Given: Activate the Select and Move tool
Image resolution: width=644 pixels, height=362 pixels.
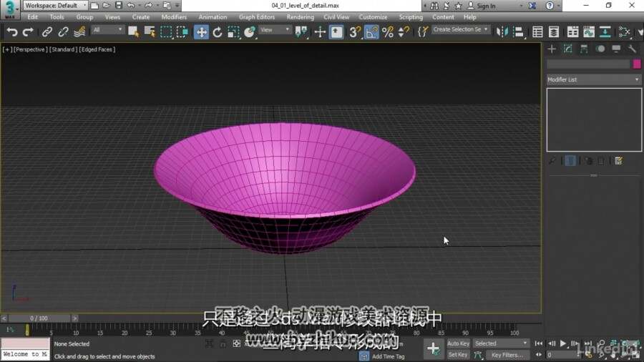Looking at the screenshot, I should [201, 32].
